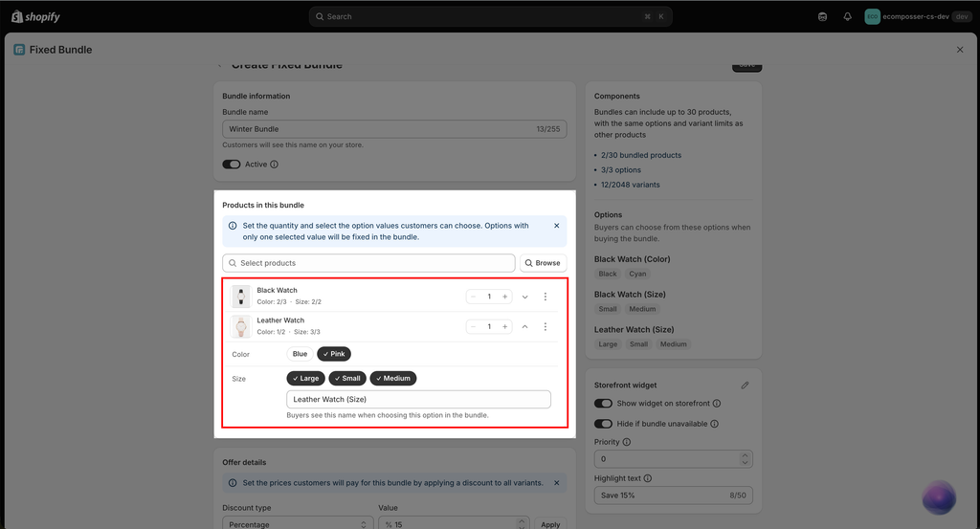This screenshot has width=980, height=529.
Task: Deselect the Small size option
Action: [347, 379]
